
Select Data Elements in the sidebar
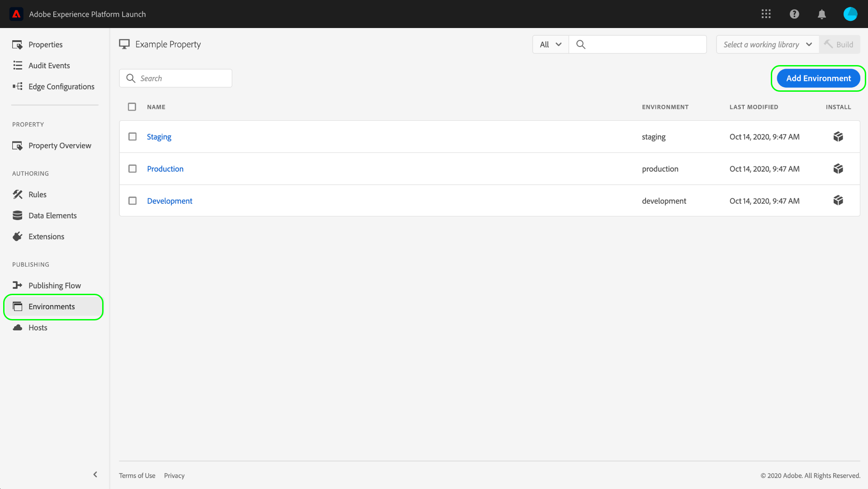(52, 216)
